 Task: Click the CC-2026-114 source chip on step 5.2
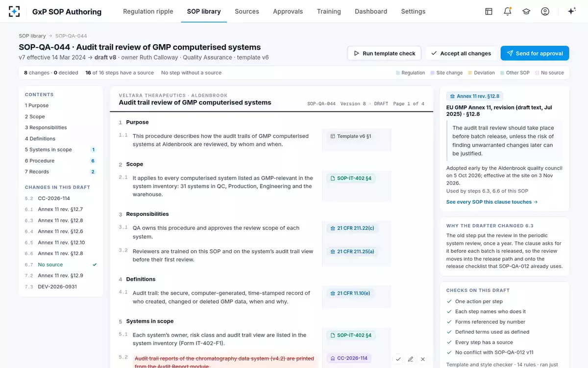(349, 358)
